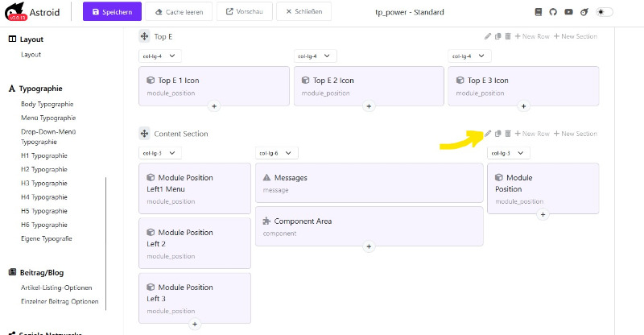The width and height of the screenshot is (644, 335).
Task: Delete the Content Section
Action: click(x=508, y=134)
